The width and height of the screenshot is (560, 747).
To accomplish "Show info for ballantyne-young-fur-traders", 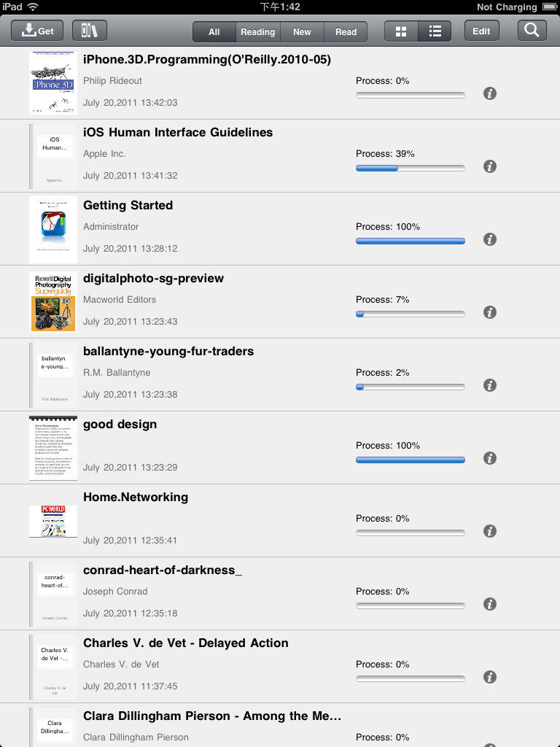I will pos(489,385).
